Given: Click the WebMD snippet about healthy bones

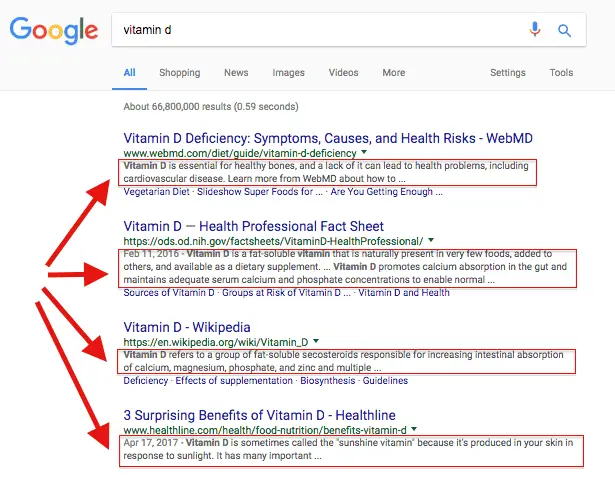Looking at the screenshot, I should [326, 172].
